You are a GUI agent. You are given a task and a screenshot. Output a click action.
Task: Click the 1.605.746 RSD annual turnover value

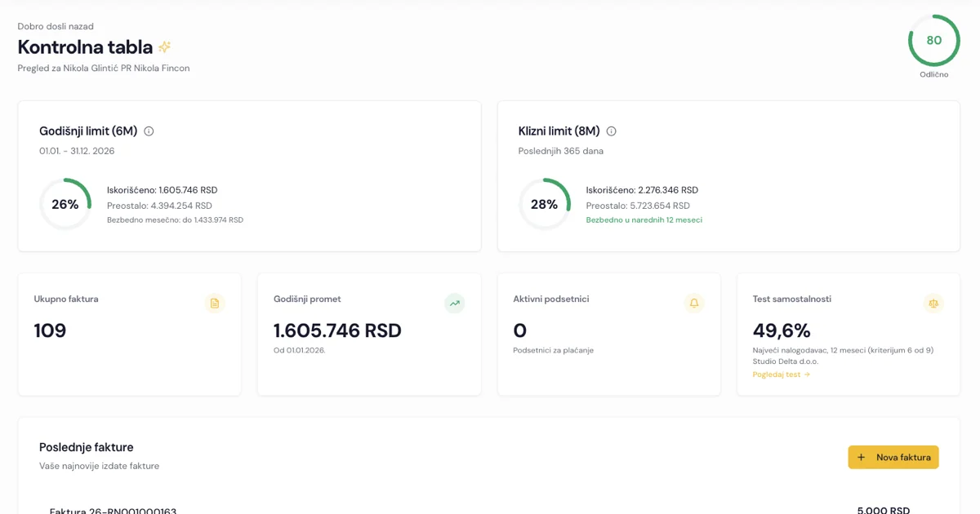pos(337,330)
